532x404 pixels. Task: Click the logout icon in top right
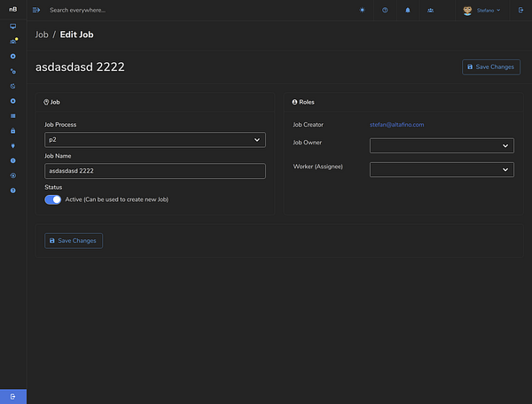click(520, 10)
